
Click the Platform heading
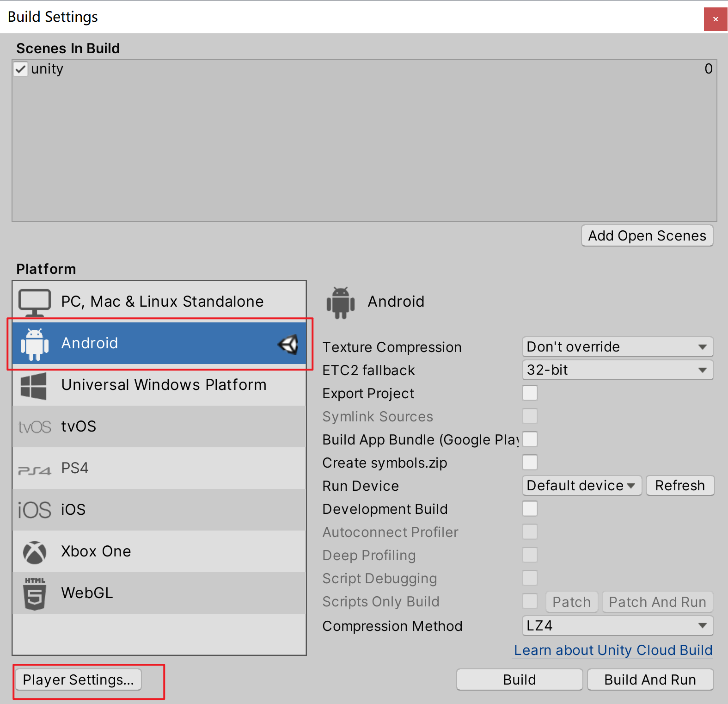tap(46, 269)
